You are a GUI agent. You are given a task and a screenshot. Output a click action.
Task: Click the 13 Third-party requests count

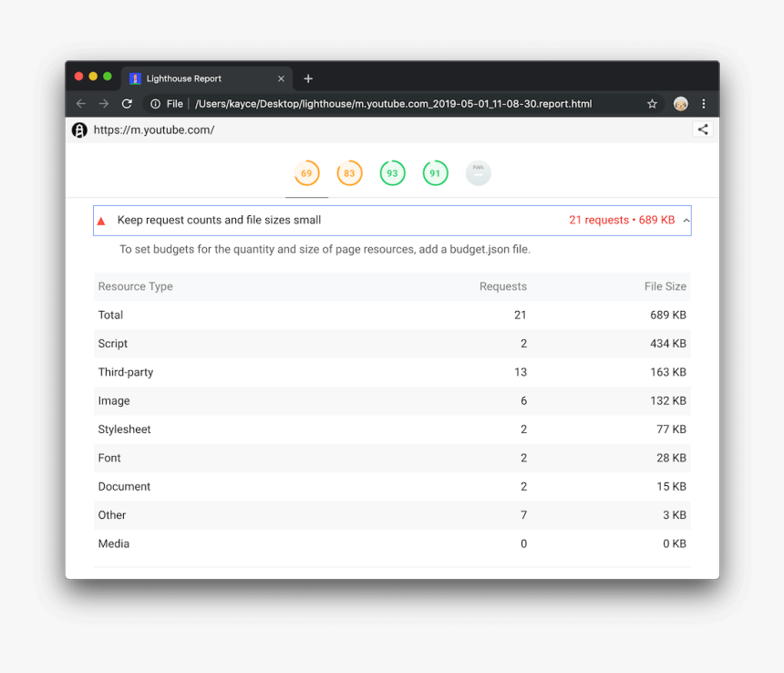click(x=521, y=372)
